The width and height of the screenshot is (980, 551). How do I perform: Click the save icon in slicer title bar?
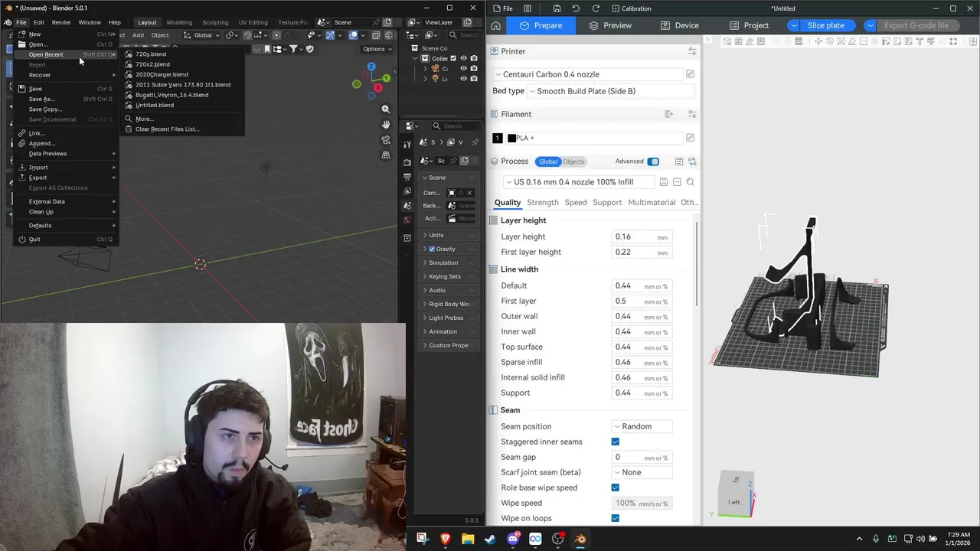coord(557,8)
